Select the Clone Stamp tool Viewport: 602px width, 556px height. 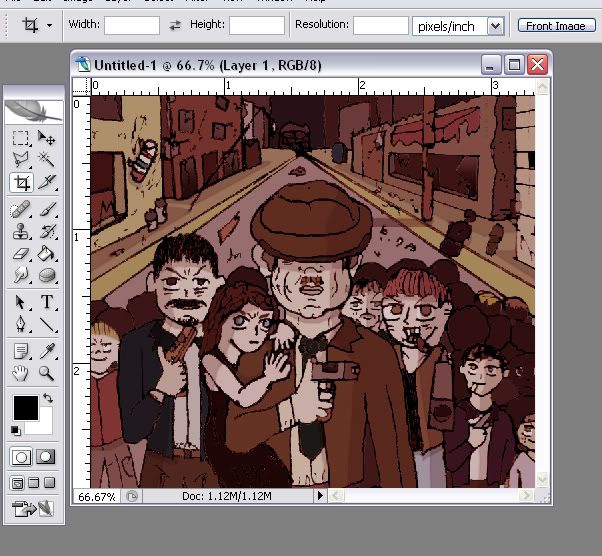pyautogui.click(x=20, y=232)
